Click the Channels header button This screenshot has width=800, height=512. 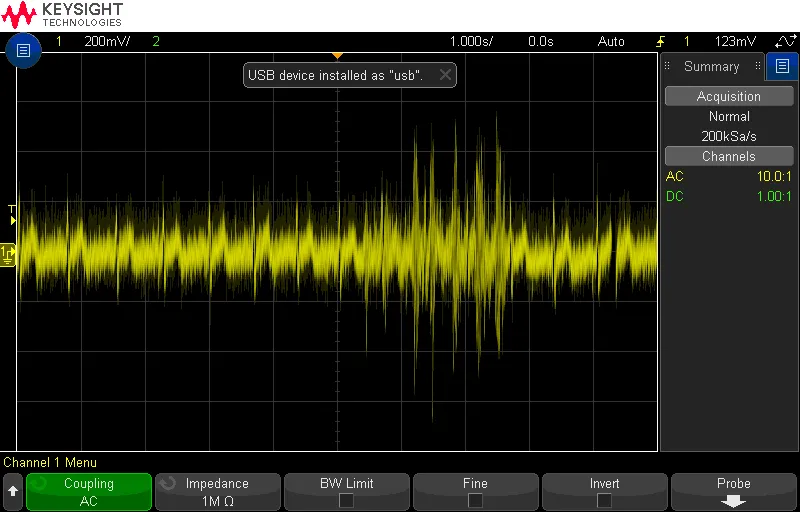[x=729, y=157]
